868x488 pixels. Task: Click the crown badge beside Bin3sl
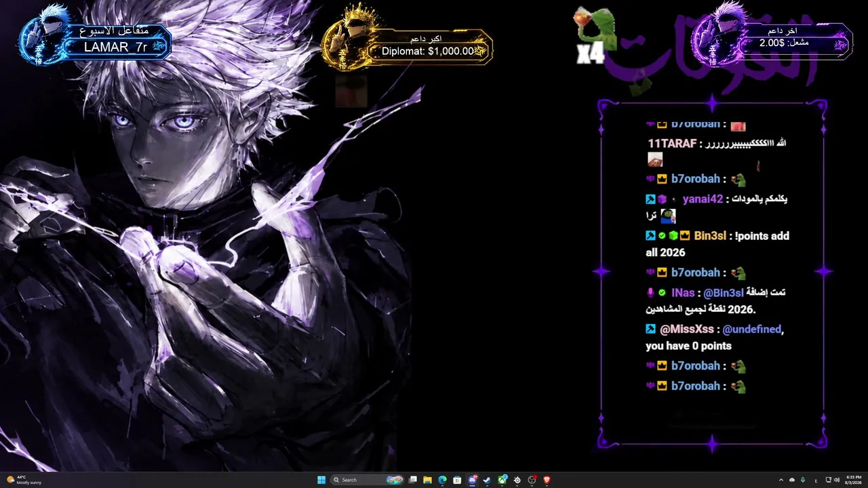pyautogui.click(x=685, y=236)
